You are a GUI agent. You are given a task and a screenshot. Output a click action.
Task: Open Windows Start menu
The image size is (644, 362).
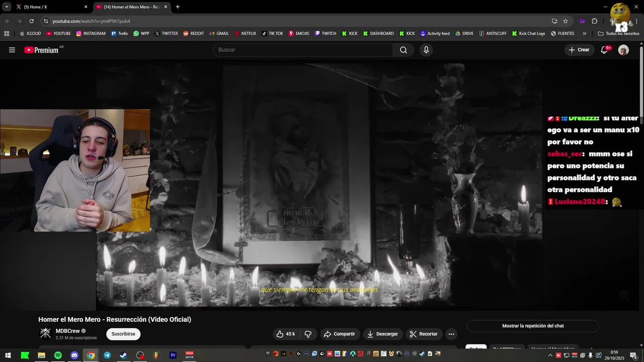pos(8,355)
